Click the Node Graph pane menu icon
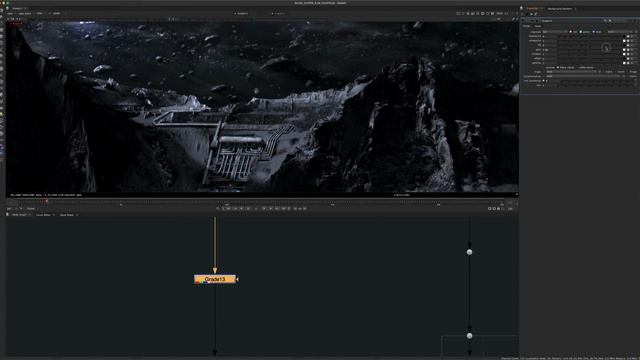Viewport: 640px width, 360px height. pyautogui.click(x=7, y=215)
